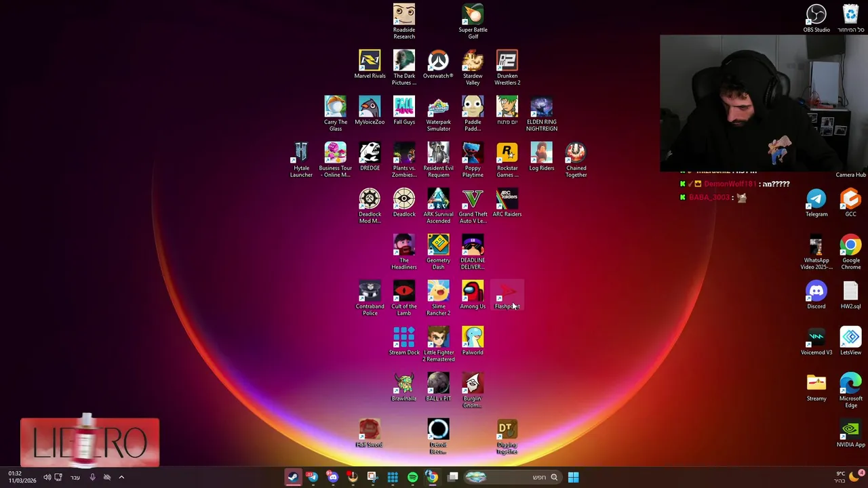Select the Recycle Bin icon
This screenshot has height=488, width=868.
point(850,18)
